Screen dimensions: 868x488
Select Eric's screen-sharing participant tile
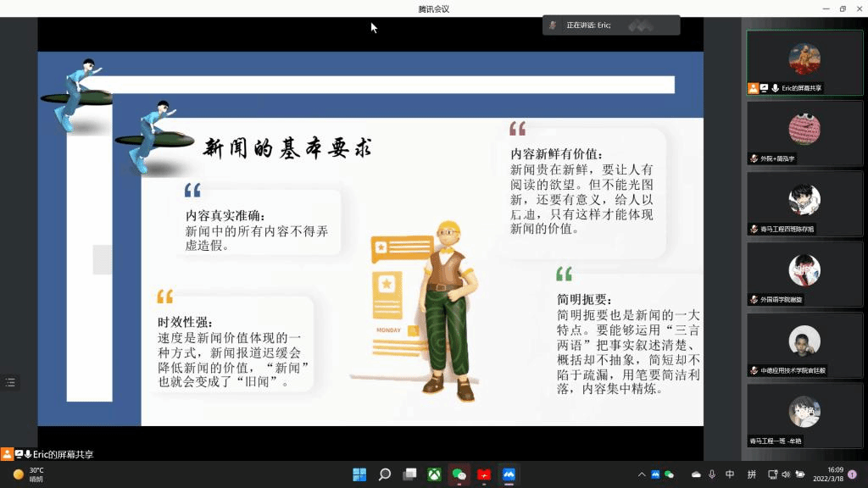pyautogui.click(x=804, y=63)
